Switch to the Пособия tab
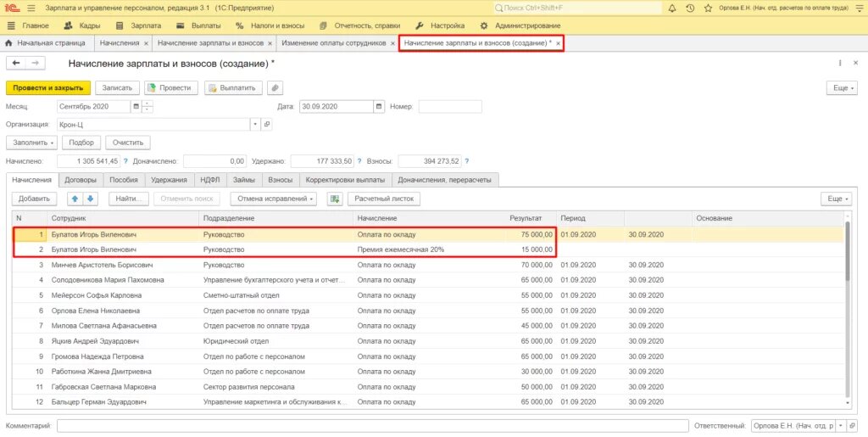 point(124,179)
